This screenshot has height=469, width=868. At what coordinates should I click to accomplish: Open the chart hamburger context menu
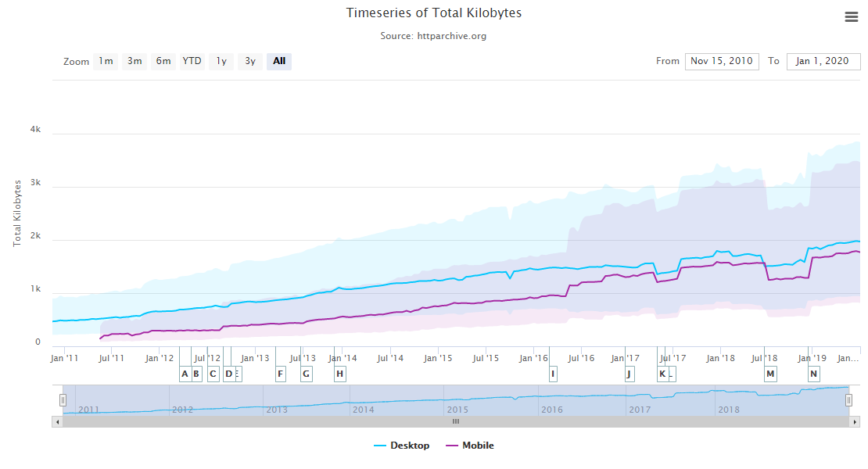coord(851,16)
